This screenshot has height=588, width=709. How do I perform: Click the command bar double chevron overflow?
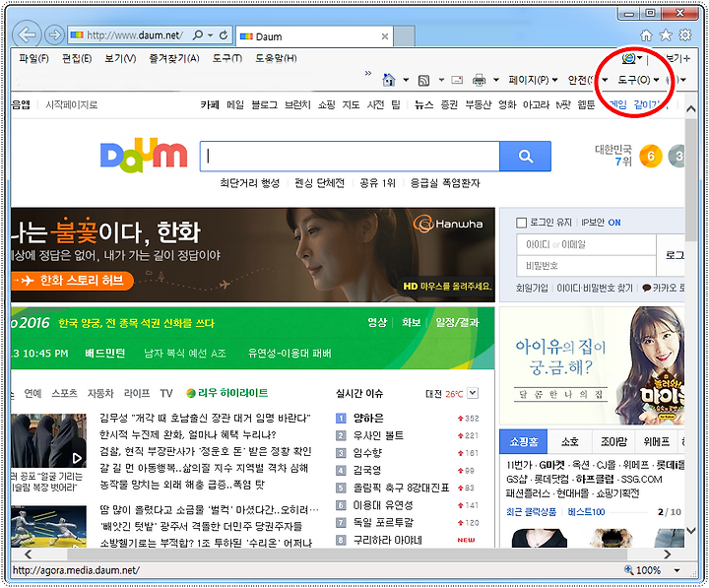(x=368, y=73)
